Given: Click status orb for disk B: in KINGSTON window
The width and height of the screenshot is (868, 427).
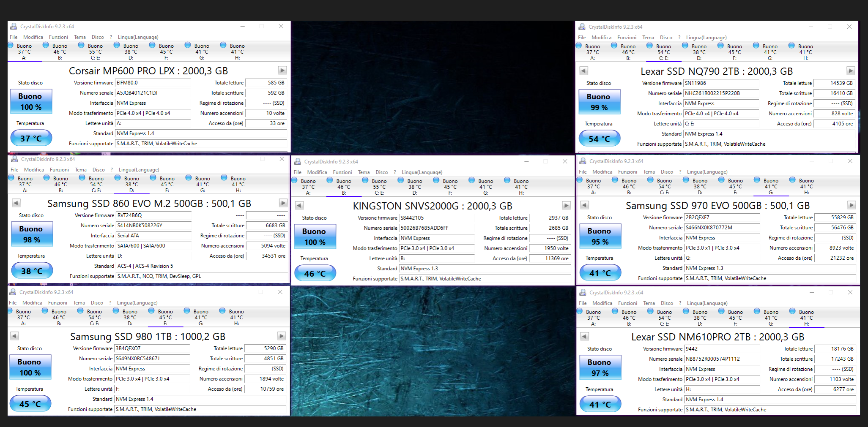Looking at the screenshot, I should (330, 180).
